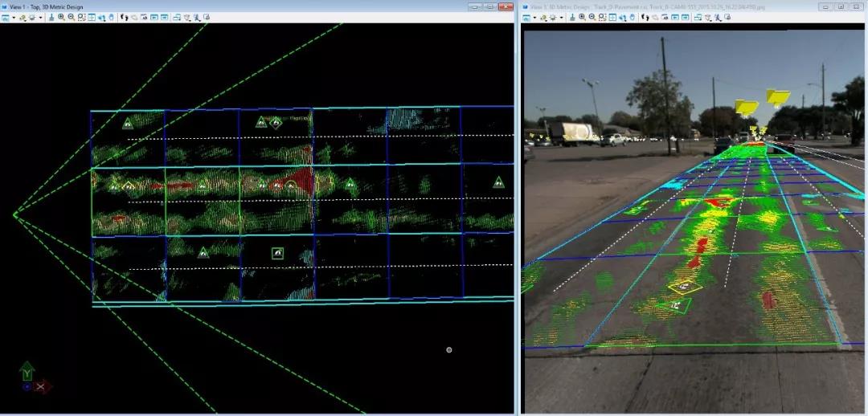This screenshot has height=416, width=868.
Task: Open Display Styles lightbulb icon in View 5
Action: point(543,17)
